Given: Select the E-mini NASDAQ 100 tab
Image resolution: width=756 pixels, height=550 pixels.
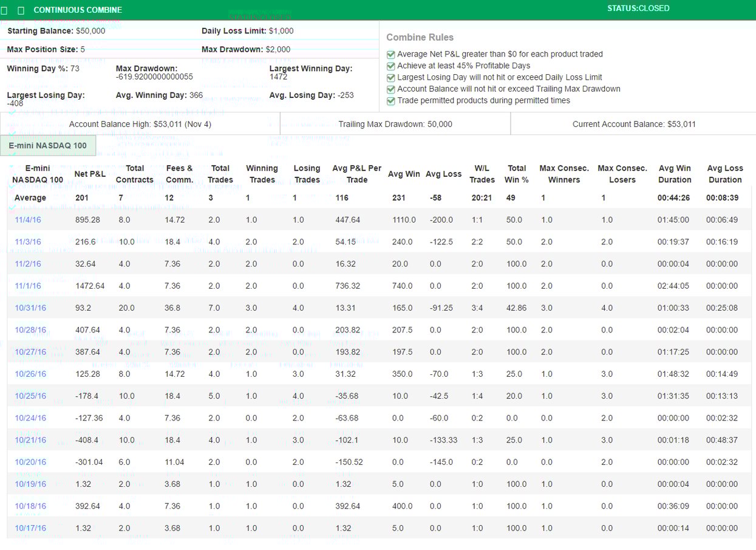Looking at the screenshot, I should pos(47,145).
